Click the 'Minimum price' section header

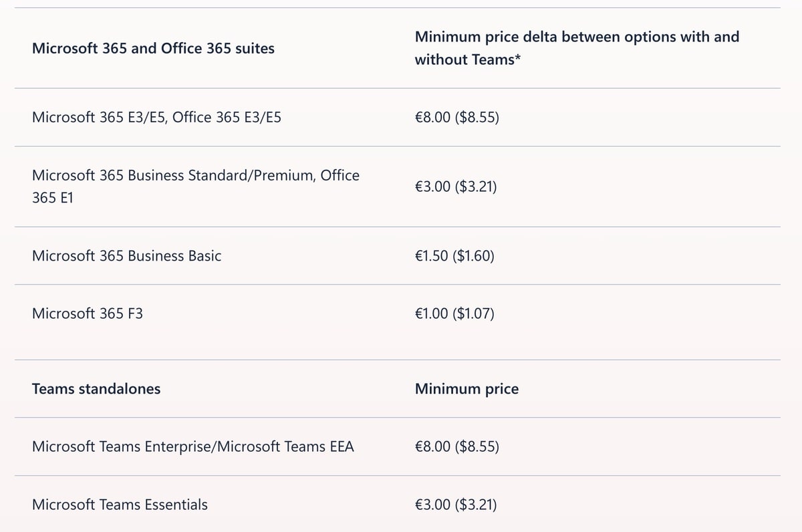(x=466, y=389)
